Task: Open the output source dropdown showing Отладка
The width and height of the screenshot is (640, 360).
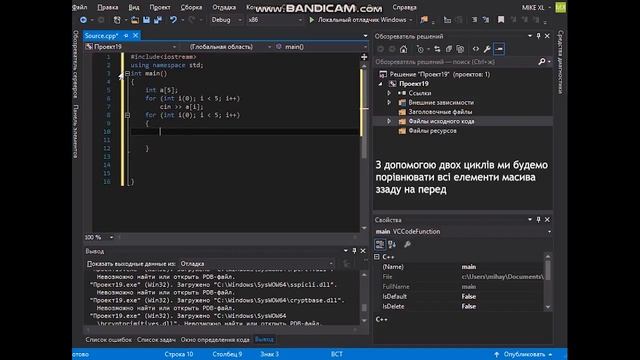Action: (x=256, y=264)
